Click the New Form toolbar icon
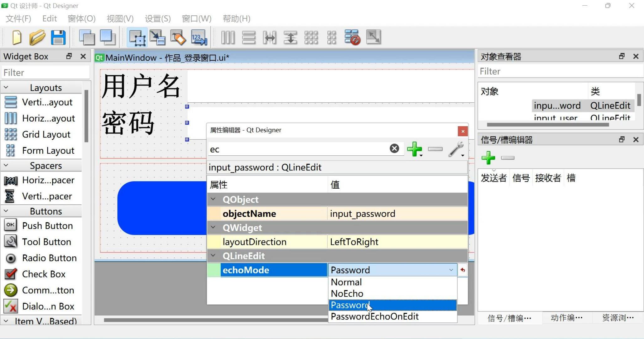Viewport: 644px width, 339px height. click(x=17, y=38)
